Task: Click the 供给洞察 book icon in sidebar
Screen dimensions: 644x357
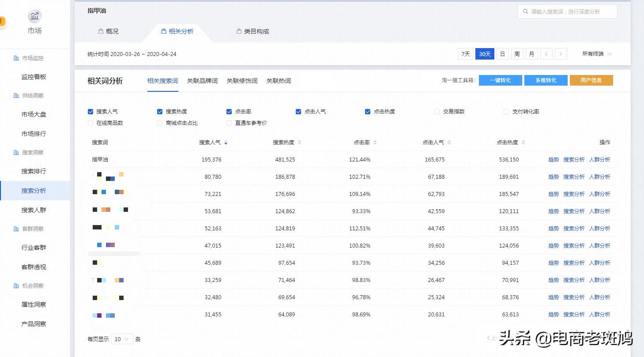Action: pyautogui.click(x=16, y=95)
